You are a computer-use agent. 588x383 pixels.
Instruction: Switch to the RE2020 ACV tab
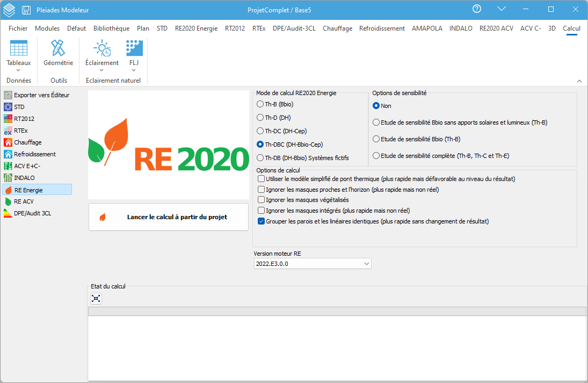(496, 28)
